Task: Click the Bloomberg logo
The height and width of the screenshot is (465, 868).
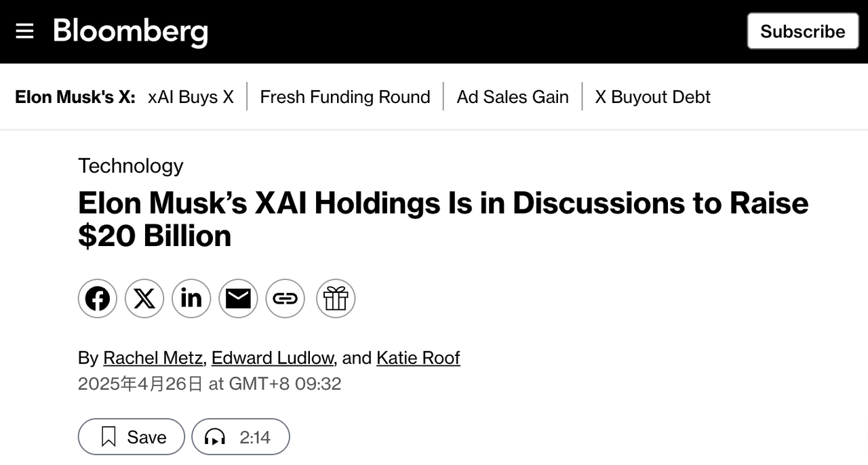Action: [130, 31]
